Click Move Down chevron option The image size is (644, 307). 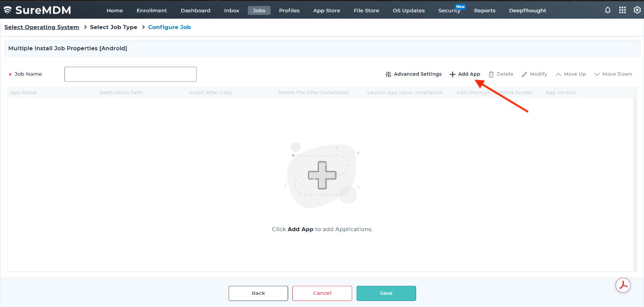[613, 74]
